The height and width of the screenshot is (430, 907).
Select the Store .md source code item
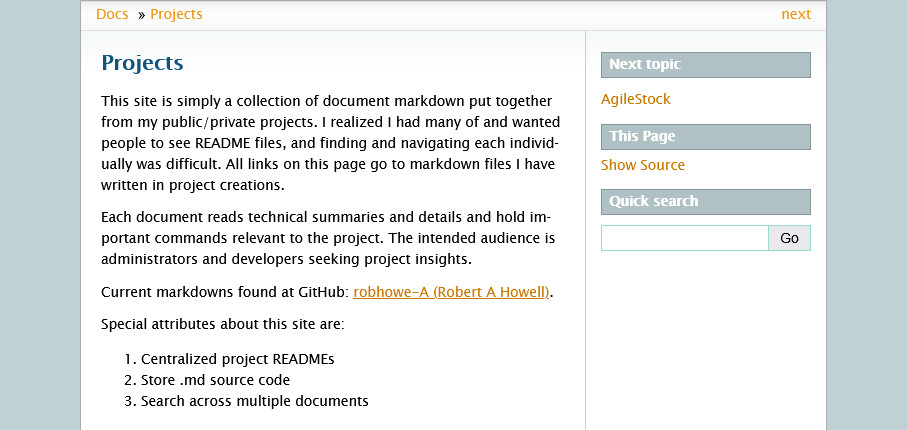[215, 380]
